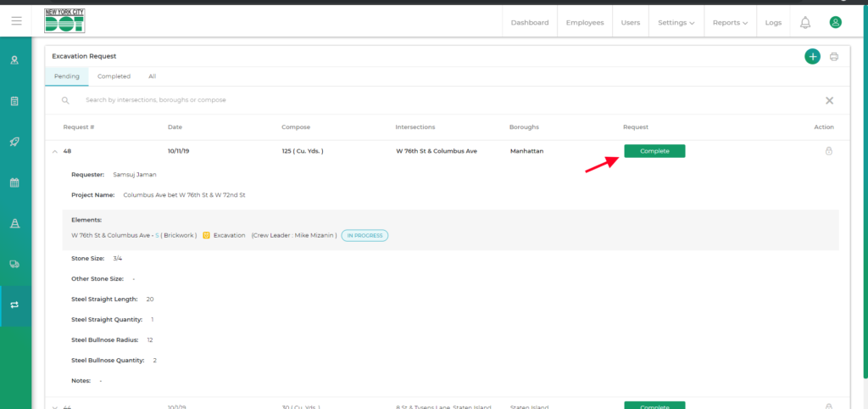
Task: Collapse the request 48 row
Action: 55,151
